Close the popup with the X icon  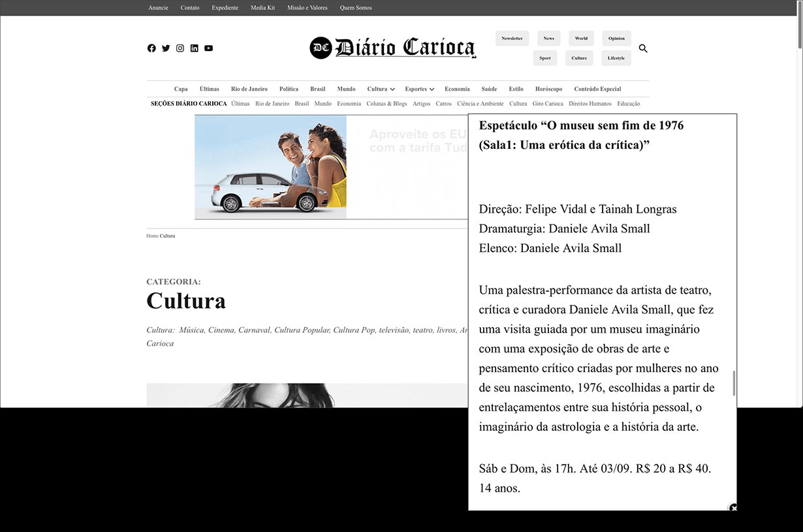click(x=733, y=508)
